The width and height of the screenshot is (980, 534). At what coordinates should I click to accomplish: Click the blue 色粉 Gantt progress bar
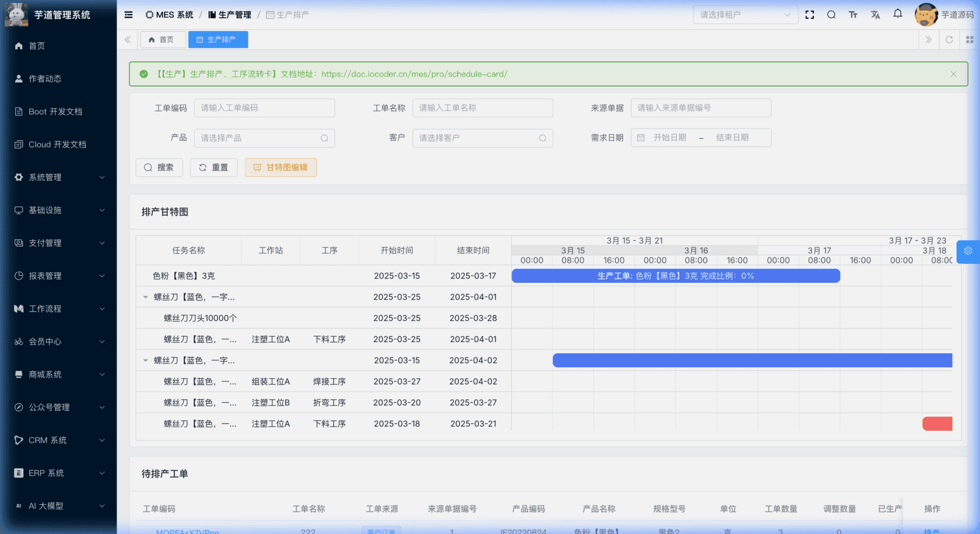(675, 276)
